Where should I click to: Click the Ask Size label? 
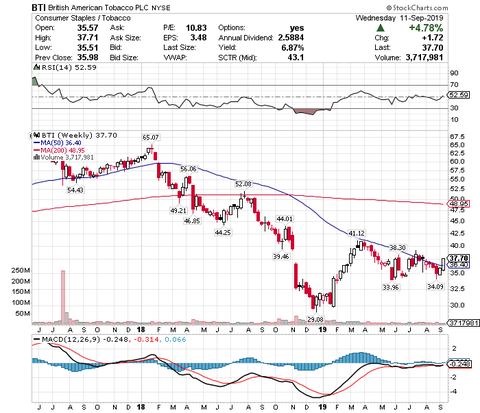pyautogui.click(x=125, y=38)
